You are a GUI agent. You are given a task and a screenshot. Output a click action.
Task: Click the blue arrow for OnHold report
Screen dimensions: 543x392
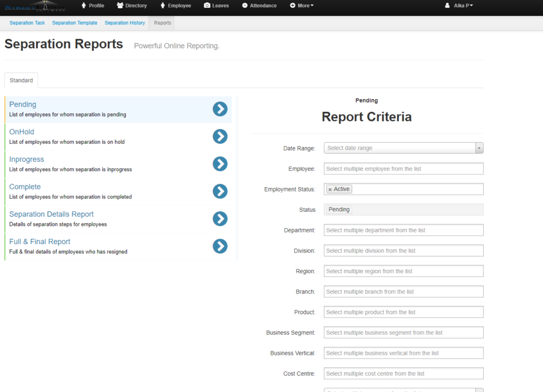(220, 136)
